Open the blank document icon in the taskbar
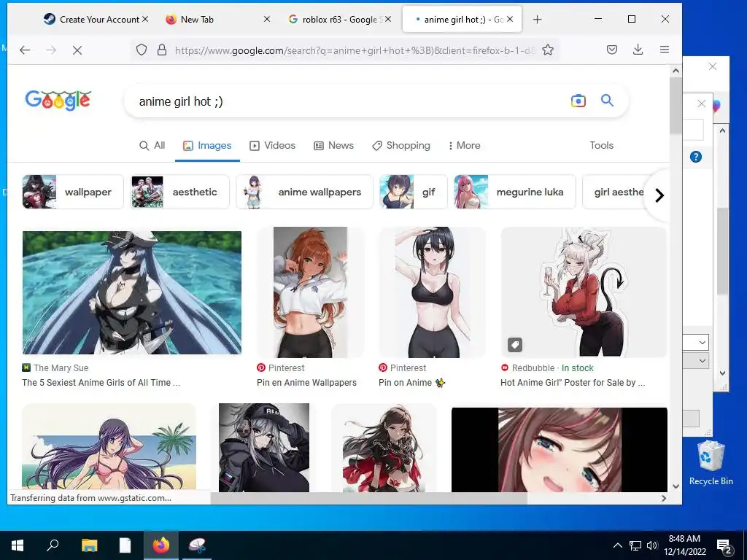The width and height of the screenshot is (747, 560). point(125,545)
